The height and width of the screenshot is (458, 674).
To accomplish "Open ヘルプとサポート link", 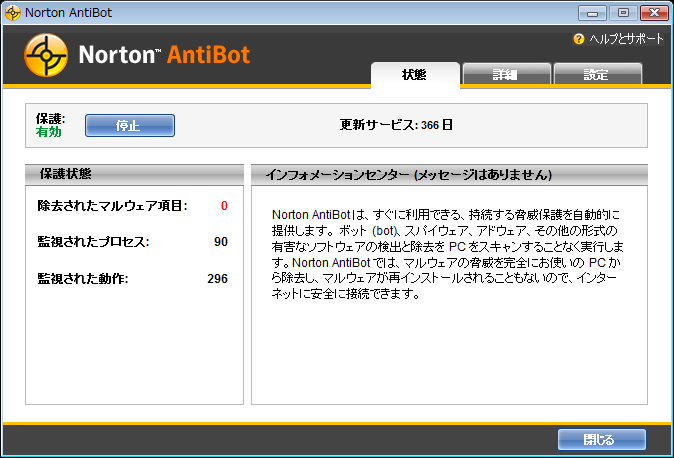I will pos(626,39).
